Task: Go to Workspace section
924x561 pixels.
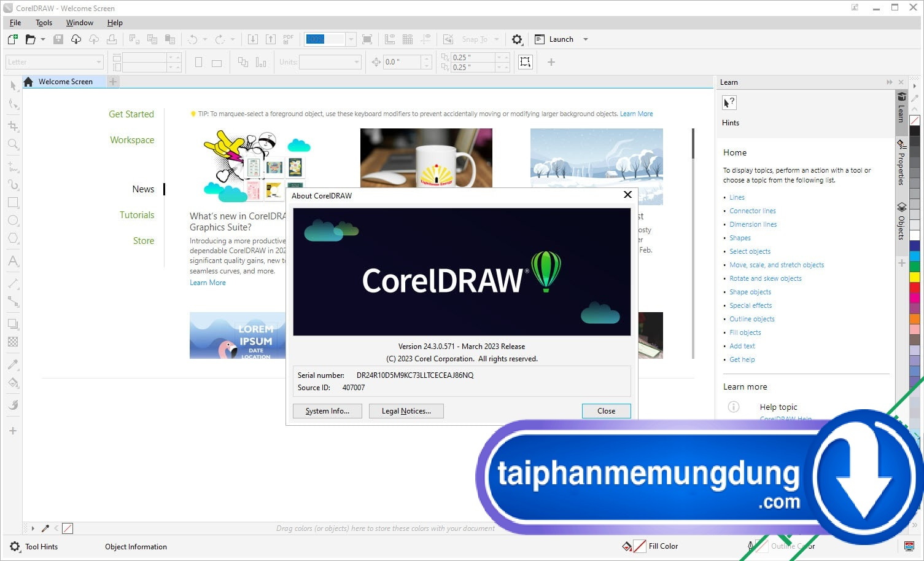Action: (x=132, y=140)
